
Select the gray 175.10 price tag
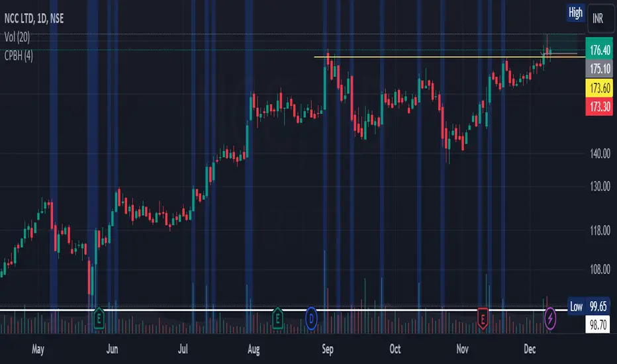pyautogui.click(x=599, y=69)
